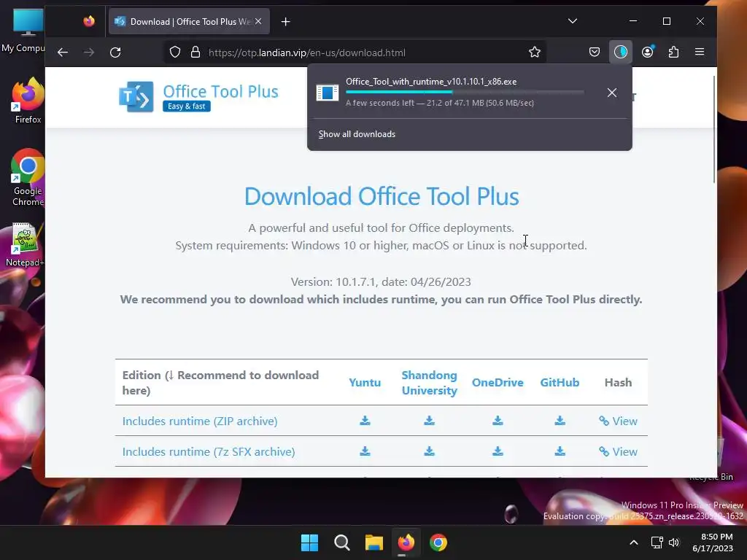Open the taskbar clock and date
The width and height of the screenshot is (747, 560).
[x=713, y=542]
